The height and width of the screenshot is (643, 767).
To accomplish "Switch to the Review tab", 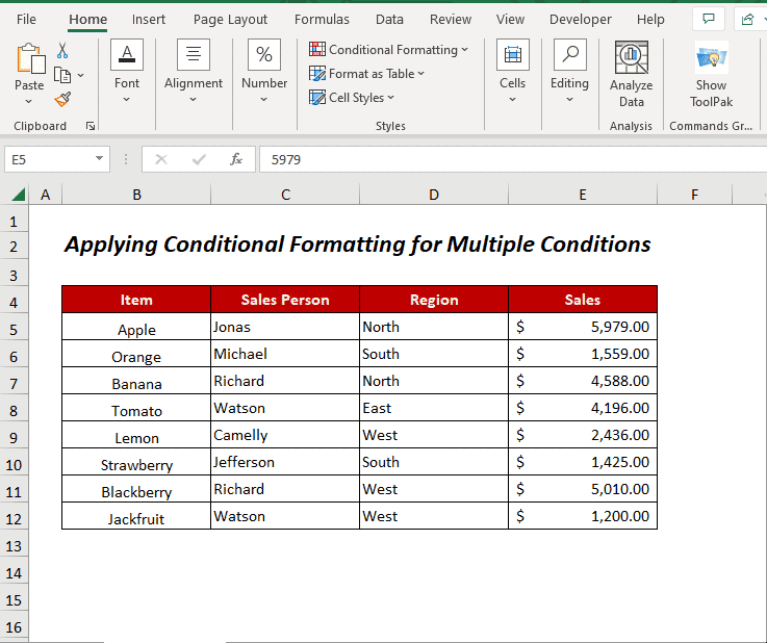I will pyautogui.click(x=451, y=19).
